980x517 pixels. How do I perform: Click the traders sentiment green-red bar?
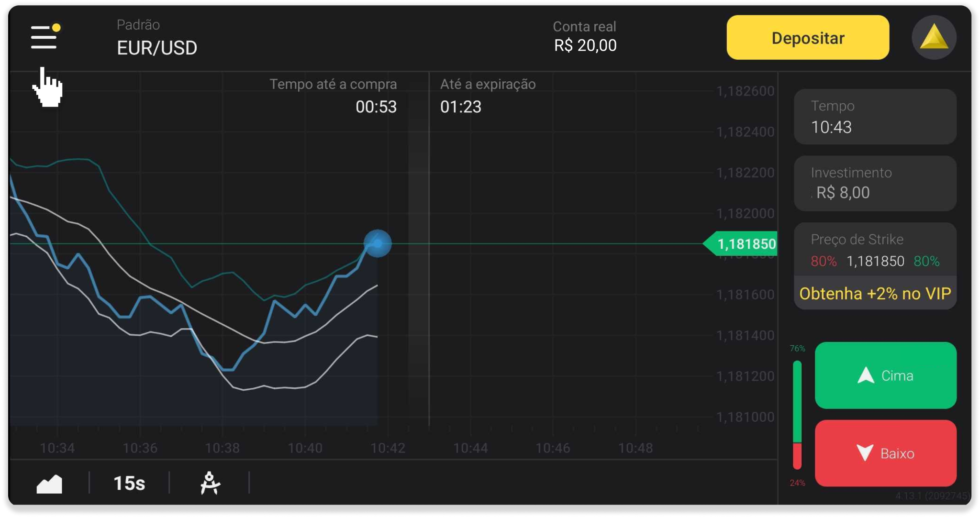coord(797,415)
